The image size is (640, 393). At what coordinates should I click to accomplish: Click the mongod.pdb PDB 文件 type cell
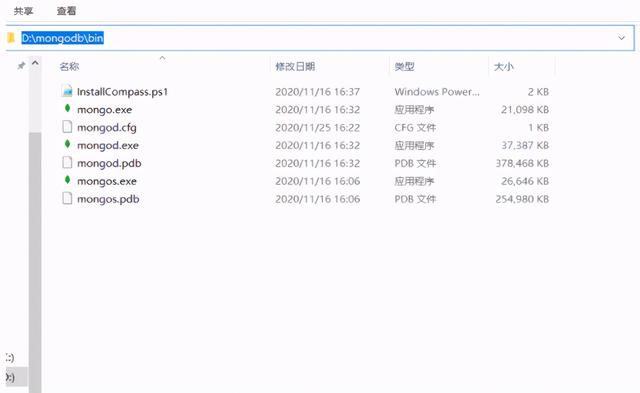click(415, 164)
